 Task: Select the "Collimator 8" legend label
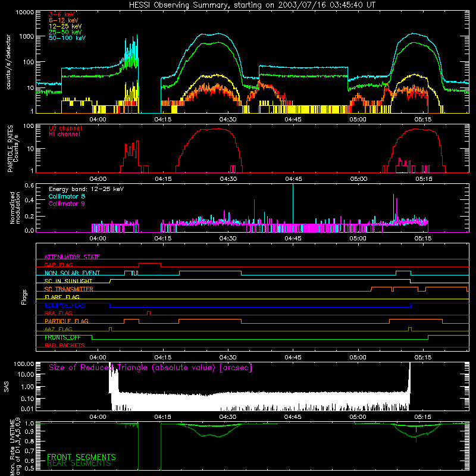(67, 196)
